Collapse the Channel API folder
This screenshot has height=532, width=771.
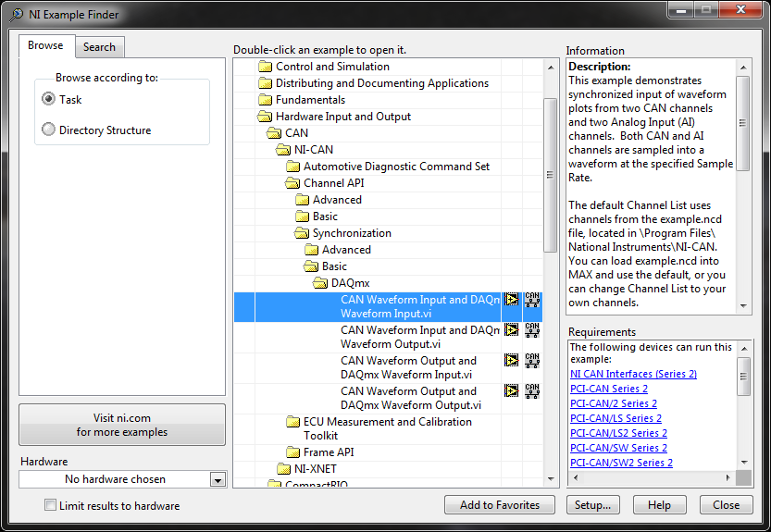(292, 183)
